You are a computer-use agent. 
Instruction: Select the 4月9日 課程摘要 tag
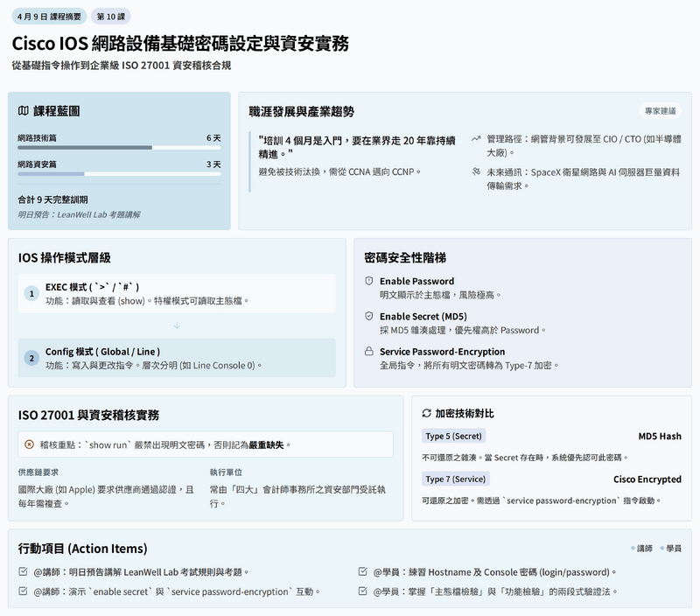(x=47, y=16)
